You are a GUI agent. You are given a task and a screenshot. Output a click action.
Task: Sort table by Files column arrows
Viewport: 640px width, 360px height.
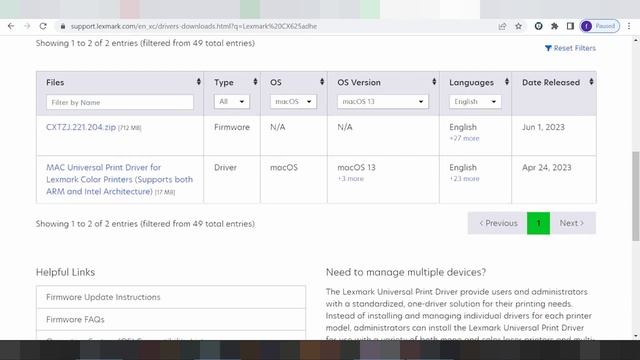[x=199, y=82]
